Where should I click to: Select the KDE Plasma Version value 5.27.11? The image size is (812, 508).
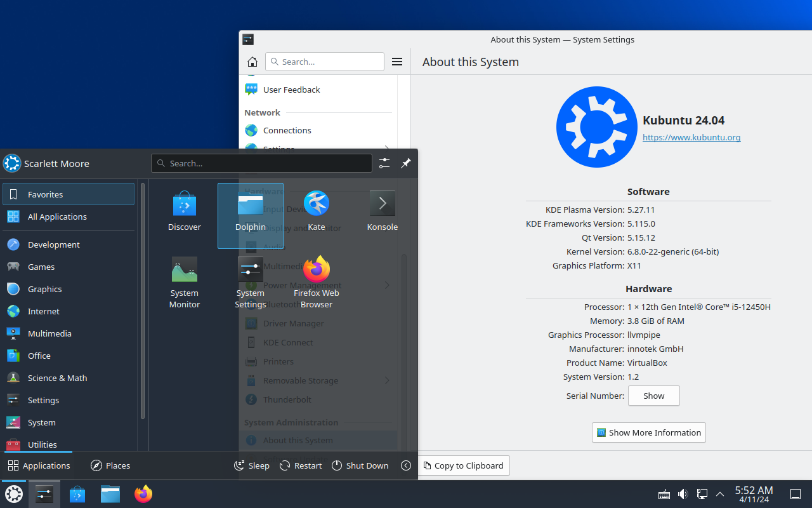click(x=641, y=210)
